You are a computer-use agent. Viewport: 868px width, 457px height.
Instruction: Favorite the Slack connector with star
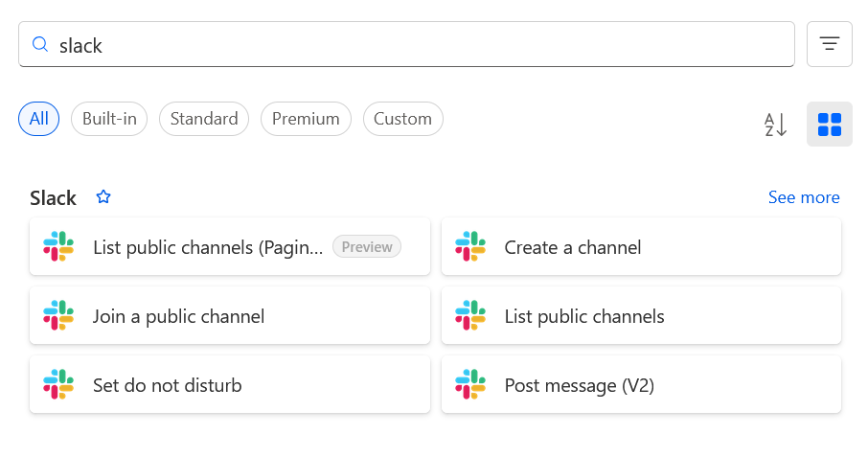point(103,196)
